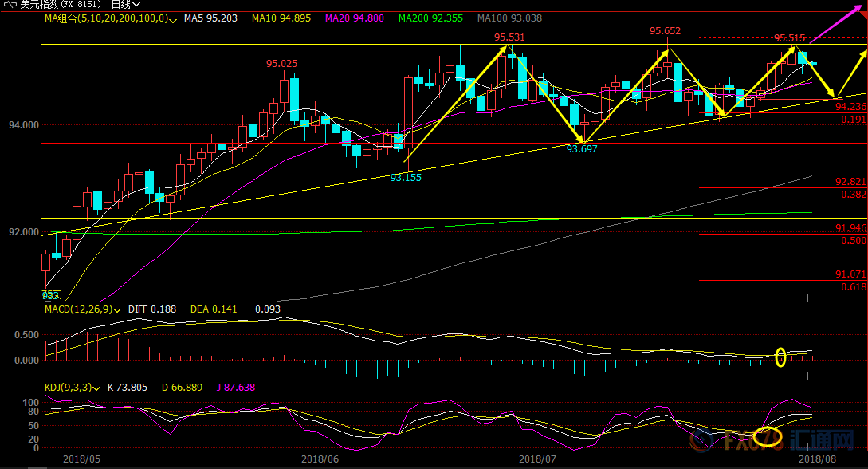Click the green MA200 92.355 legend
The height and width of the screenshot is (469, 868).
[430, 18]
